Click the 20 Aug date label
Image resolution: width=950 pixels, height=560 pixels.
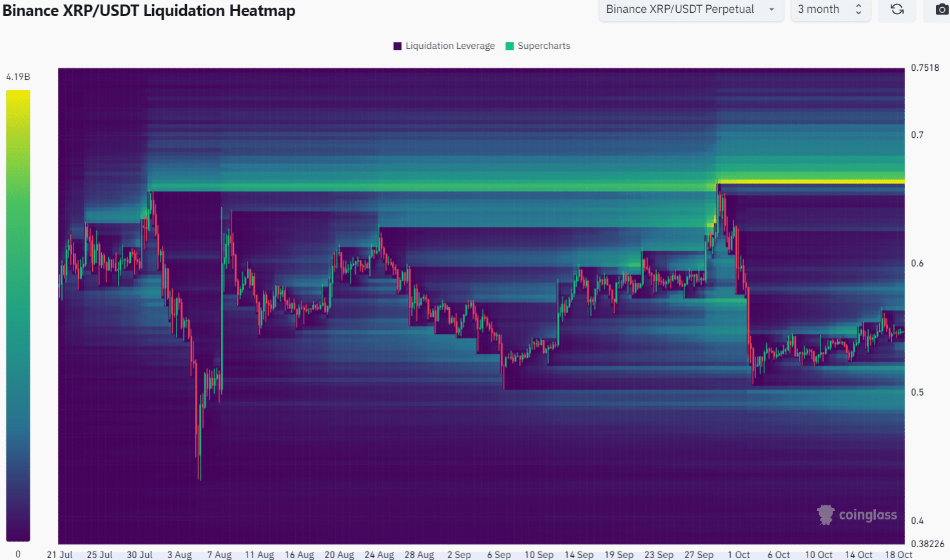coord(339,554)
